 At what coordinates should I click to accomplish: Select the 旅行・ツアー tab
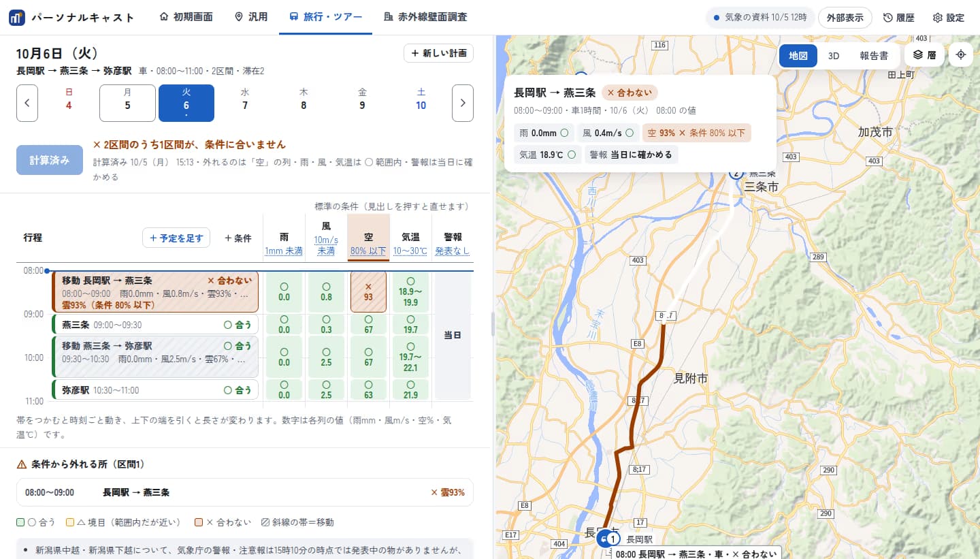(x=325, y=18)
